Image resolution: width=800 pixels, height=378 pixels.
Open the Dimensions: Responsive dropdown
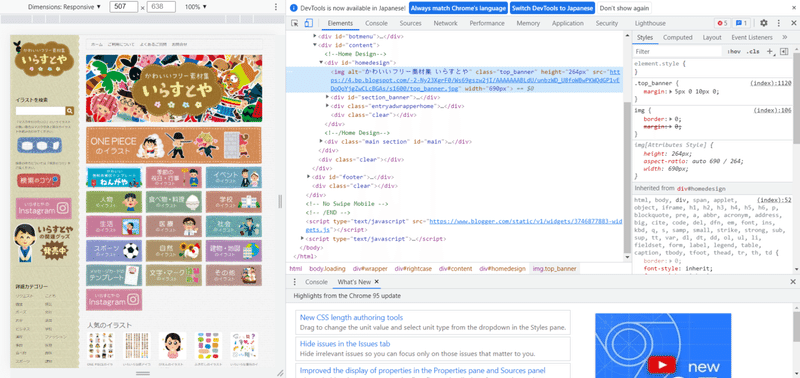pos(64,7)
